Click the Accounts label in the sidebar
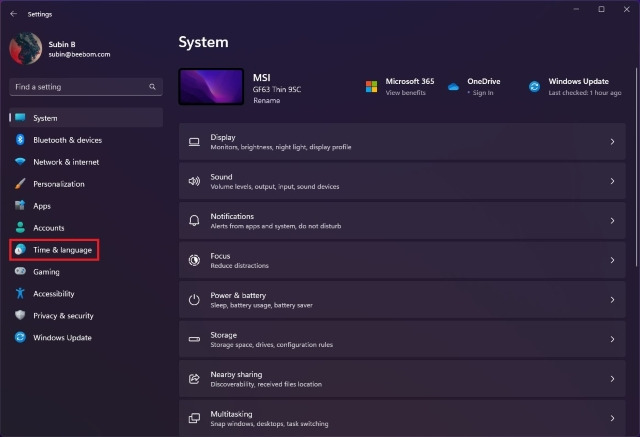Screen dimensions: 640x437 coord(49,228)
